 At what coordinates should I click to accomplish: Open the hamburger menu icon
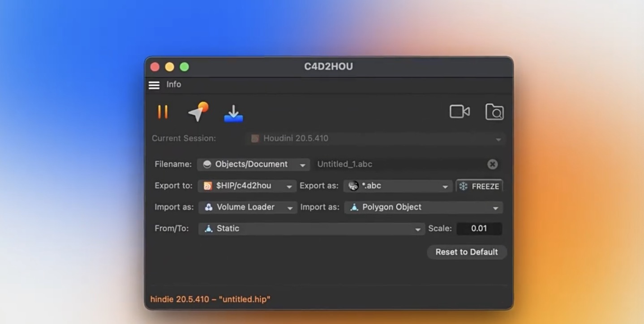(x=154, y=85)
